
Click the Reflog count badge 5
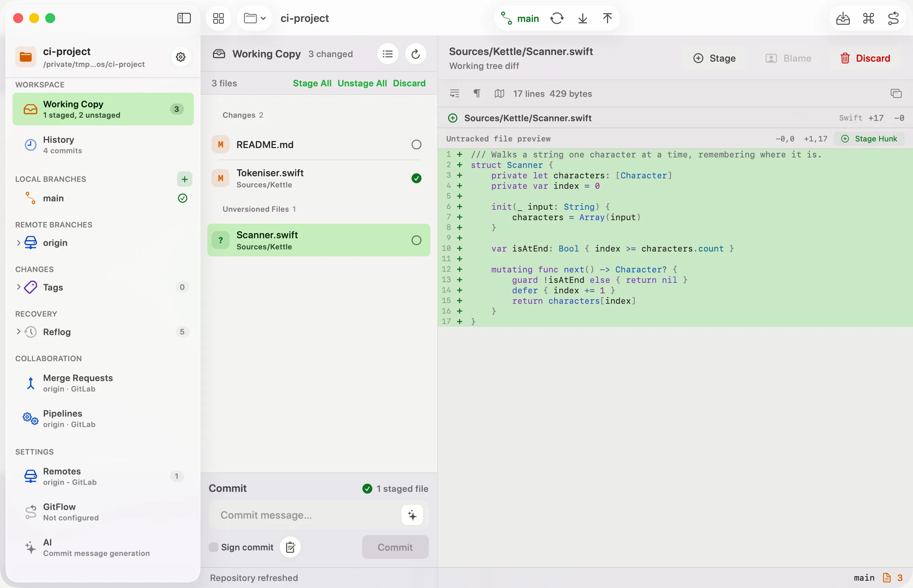tap(182, 332)
